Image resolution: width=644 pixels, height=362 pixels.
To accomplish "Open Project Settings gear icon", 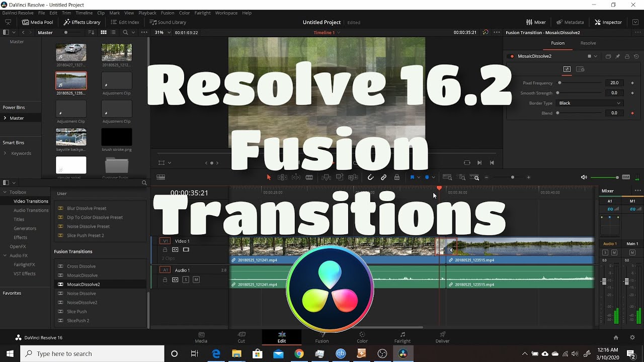I will click(x=632, y=337).
